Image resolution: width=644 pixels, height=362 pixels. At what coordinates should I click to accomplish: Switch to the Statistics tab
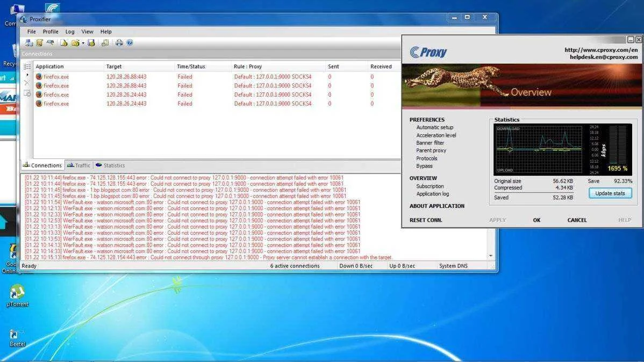(x=110, y=165)
